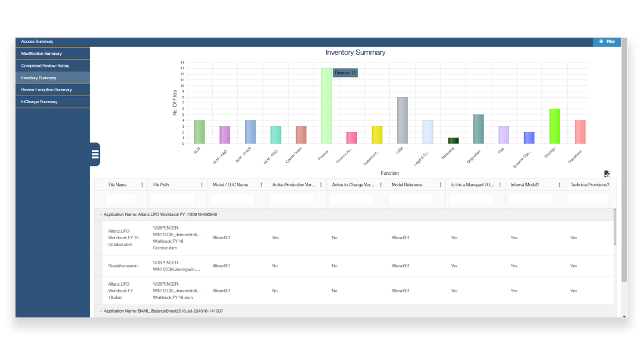
Task: Expand the BAML_BalanceSheet2018 application group
Action: (x=100, y=311)
